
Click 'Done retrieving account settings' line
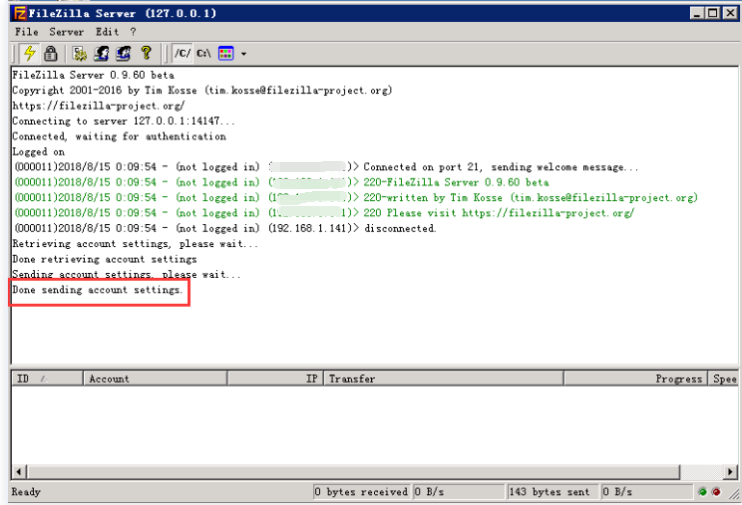coord(105,259)
